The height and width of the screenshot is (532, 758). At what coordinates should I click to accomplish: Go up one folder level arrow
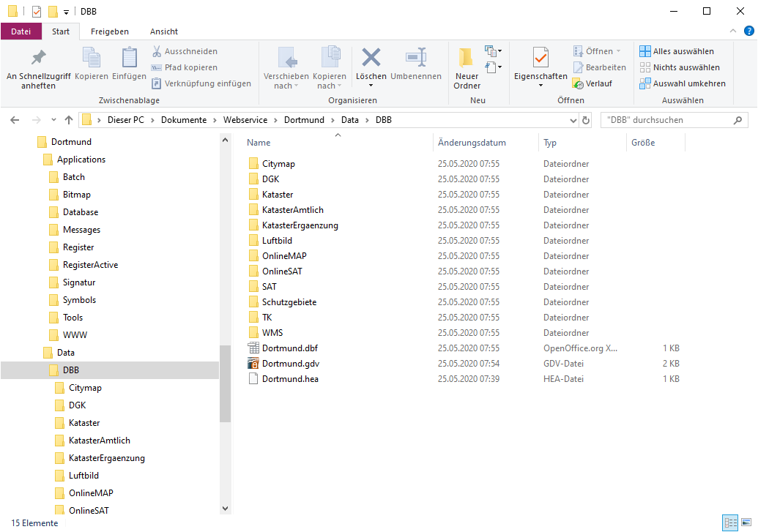(69, 120)
